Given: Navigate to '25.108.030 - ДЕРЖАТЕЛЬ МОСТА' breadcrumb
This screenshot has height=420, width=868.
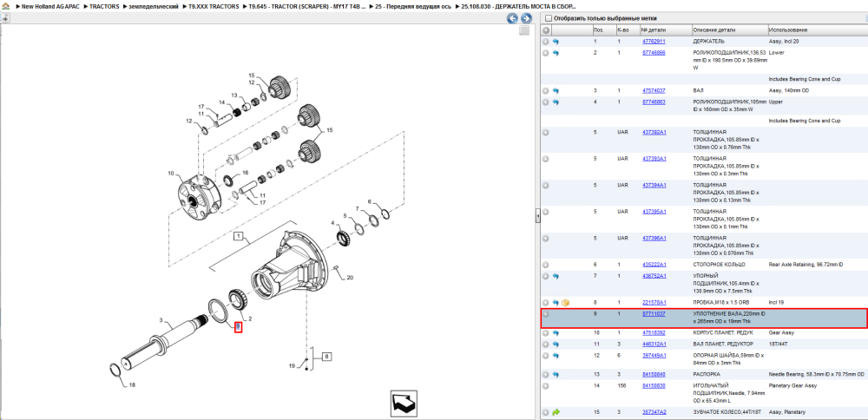Looking at the screenshot, I should pyautogui.click(x=516, y=7).
